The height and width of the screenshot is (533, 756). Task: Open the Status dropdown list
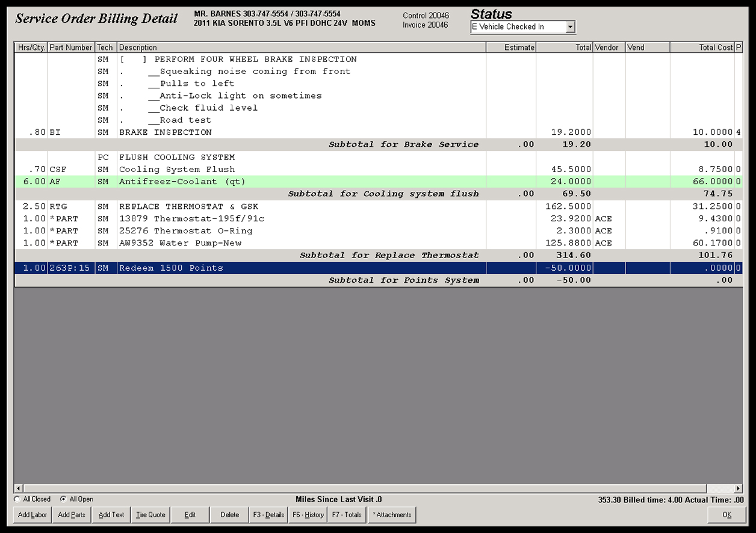570,26
